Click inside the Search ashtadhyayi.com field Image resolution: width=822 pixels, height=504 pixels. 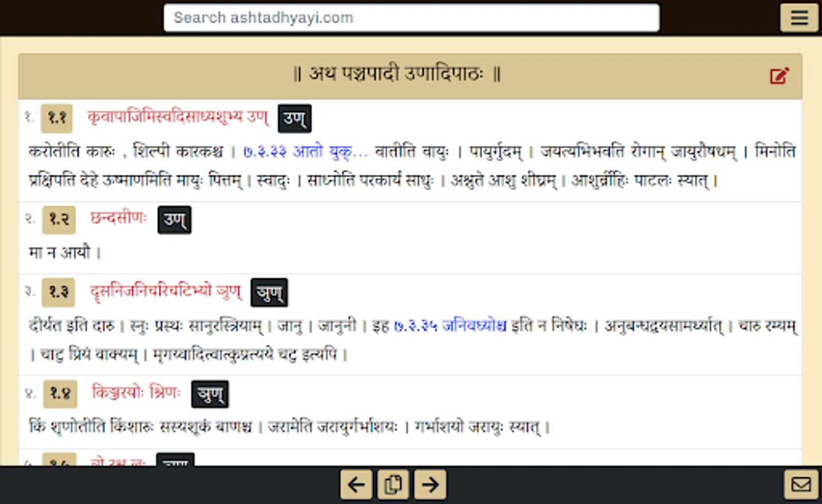(411, 17)
